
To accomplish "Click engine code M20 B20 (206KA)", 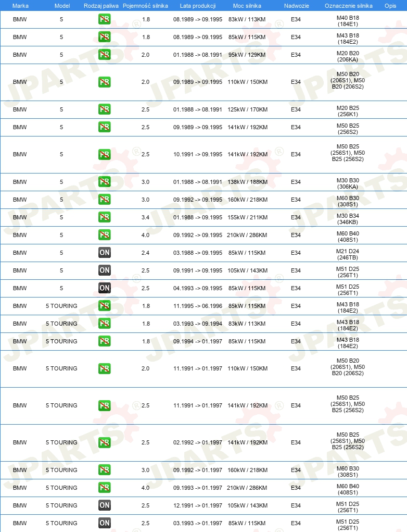I will pyautogui.click(x=348, y=56).
